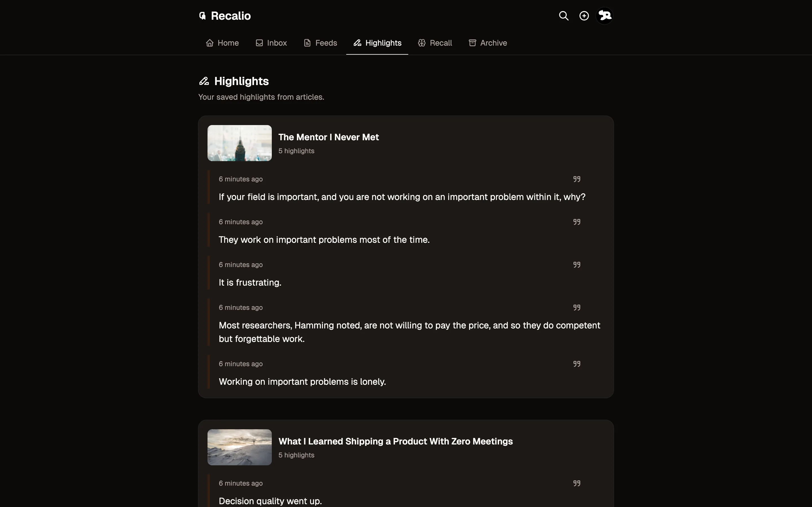The width and height of the screenshot is (812, 507).
Task: Select the Decision quality went up highlight
Action: [270, 501]
